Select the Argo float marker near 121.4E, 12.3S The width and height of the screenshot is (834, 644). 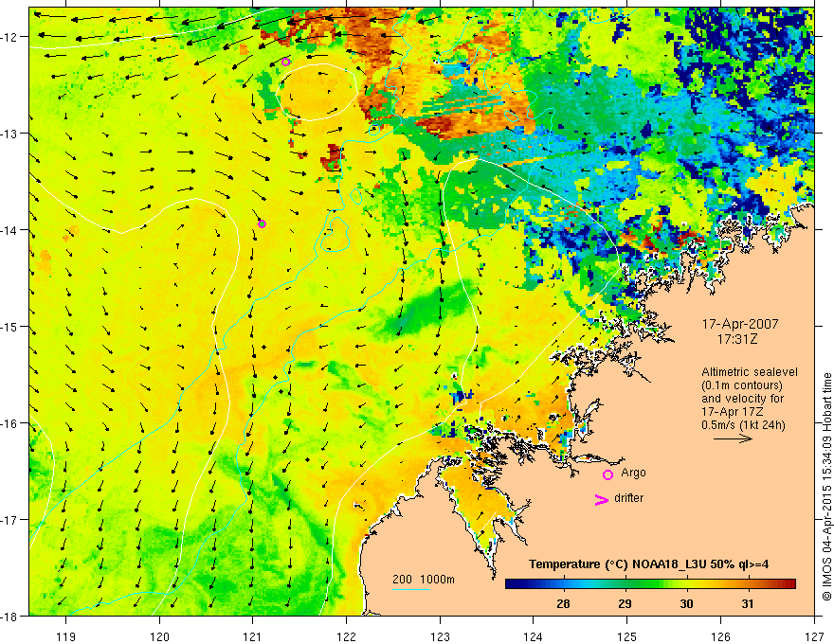pyautogui.click(x=285, y=62)
